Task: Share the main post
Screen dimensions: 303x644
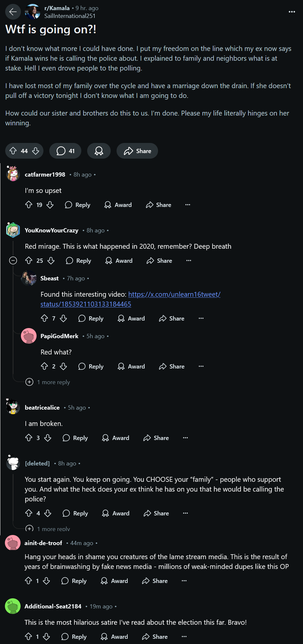Action: 137,151
